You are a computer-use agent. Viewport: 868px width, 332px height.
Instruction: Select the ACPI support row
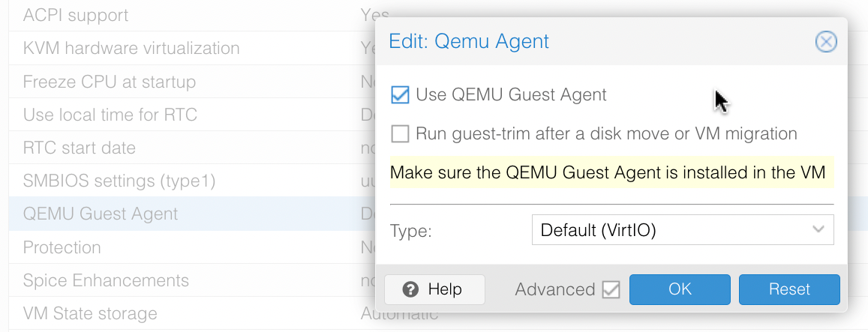click(x=192, y=15)
